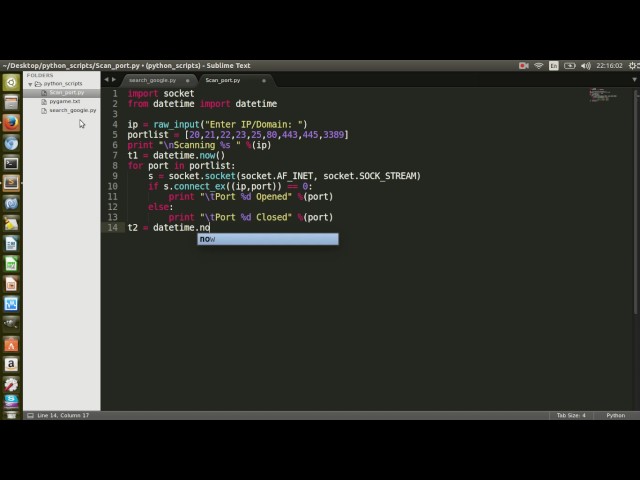Launch Chromium browser from the dock
The height and width of the screenshot is (480, 640).
coord(11,143)
